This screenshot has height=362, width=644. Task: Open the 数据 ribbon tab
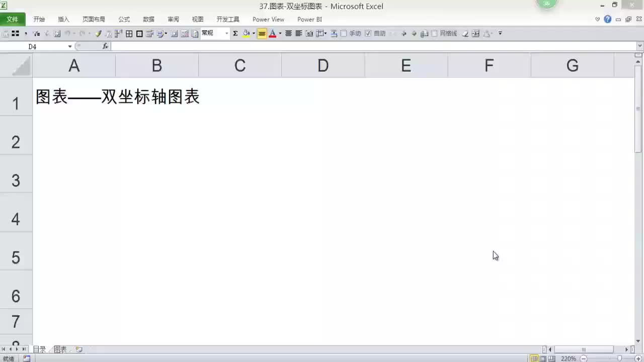[149, 19]
